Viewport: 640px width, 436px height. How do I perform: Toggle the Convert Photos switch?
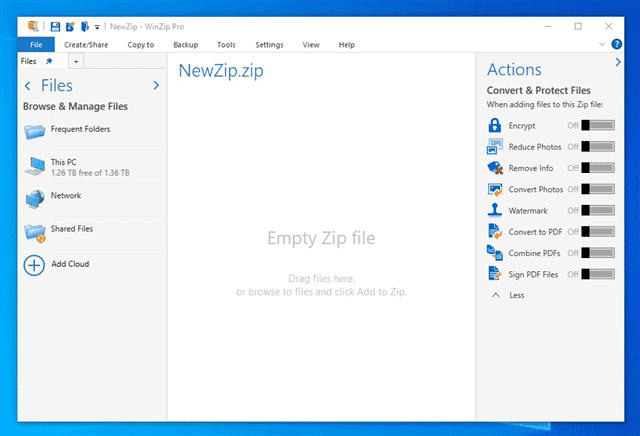[x=598, y=189]
